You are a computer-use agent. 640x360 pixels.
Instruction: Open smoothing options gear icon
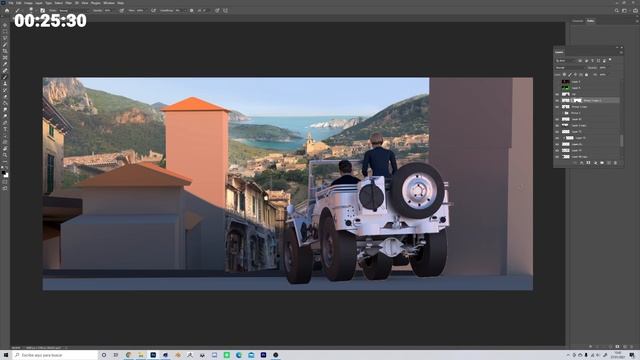pos(191,11)
